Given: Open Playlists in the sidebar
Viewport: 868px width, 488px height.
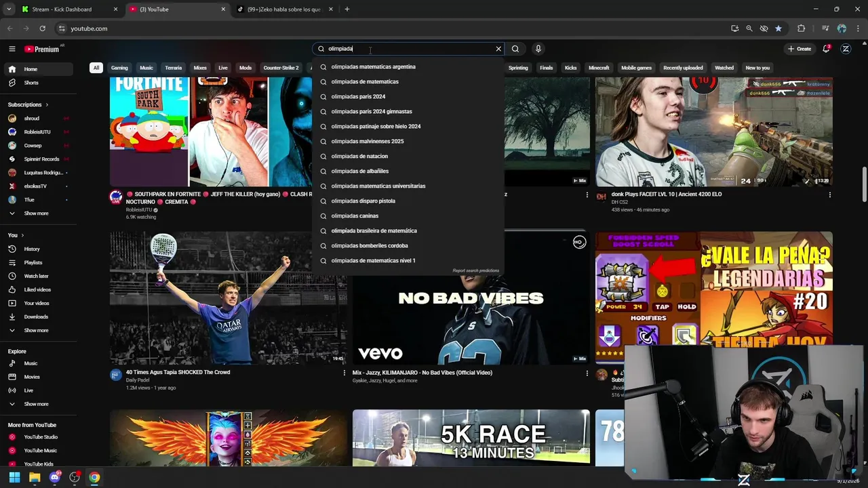Looking at the screenshot, I should pyautogui.click(x=39, y=262).
